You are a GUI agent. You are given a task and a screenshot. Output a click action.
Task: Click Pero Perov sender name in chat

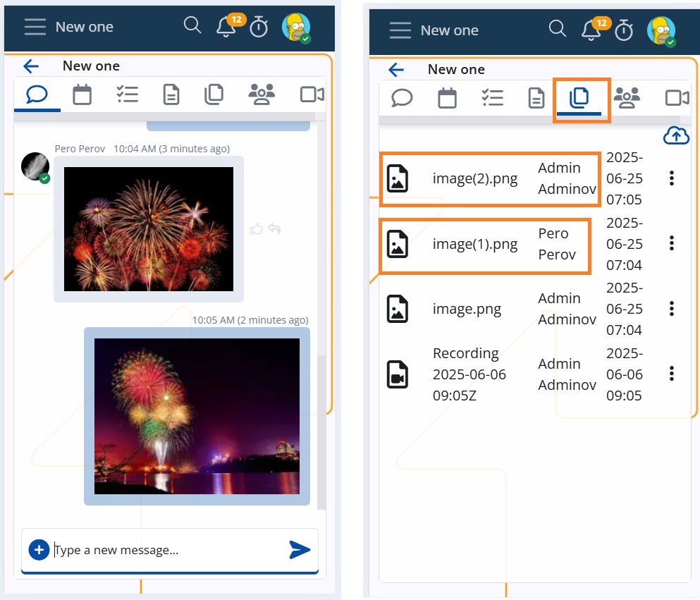point(80,149)
